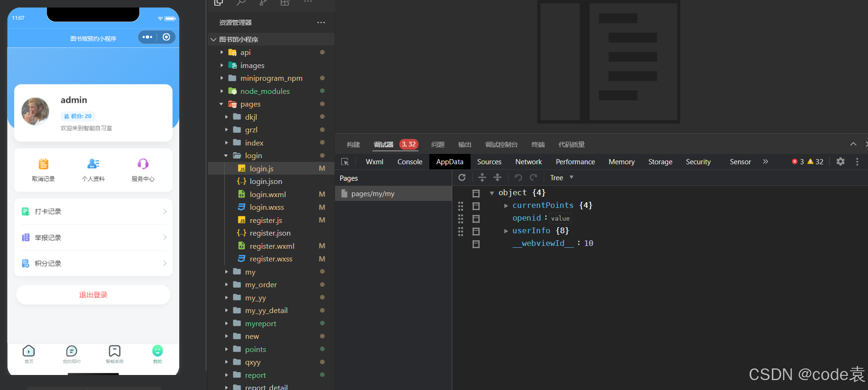The height and width of the screenshot is (390, 868).
Task: Open the Storage devtools tab
Action: point(660,162)
